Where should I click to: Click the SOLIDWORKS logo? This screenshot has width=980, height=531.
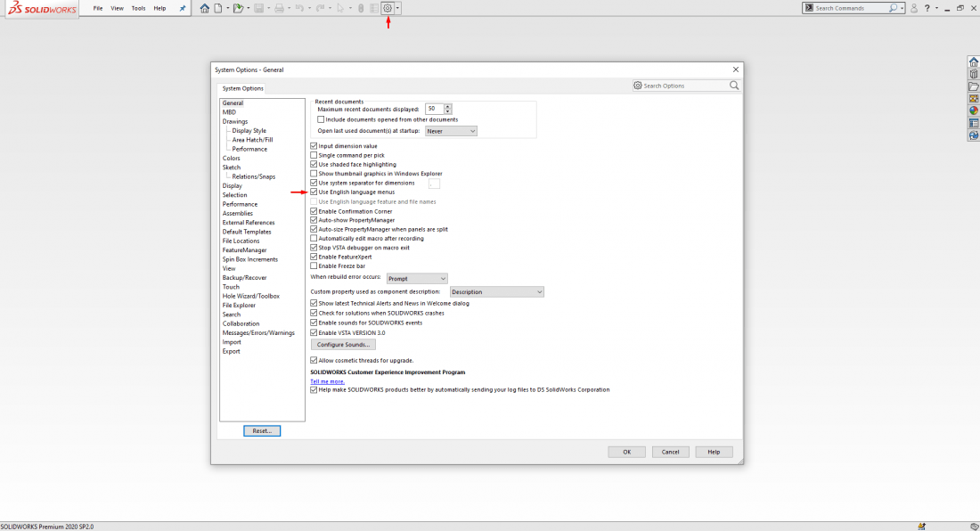pos(42,9)
